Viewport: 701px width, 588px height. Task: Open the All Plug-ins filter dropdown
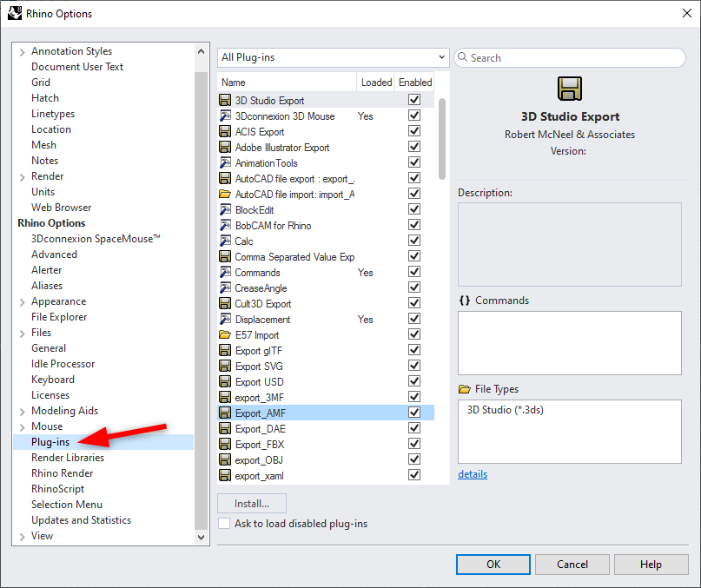333,57
